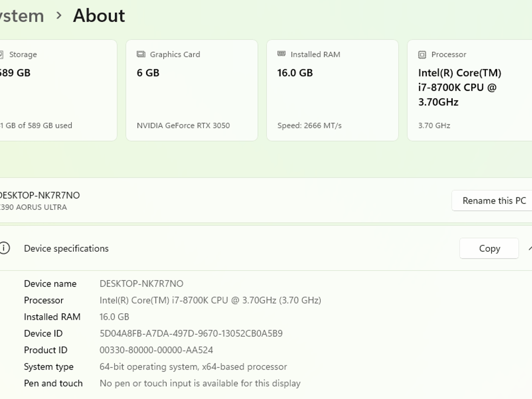Click the Product ID label

[x=46, y=350]
